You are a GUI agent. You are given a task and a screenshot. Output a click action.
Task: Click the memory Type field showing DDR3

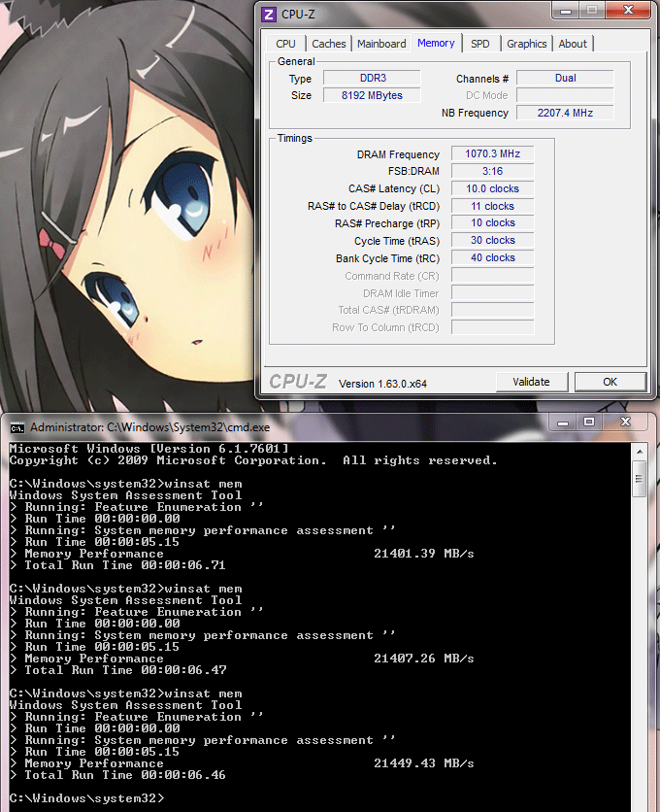pos(372,79)
